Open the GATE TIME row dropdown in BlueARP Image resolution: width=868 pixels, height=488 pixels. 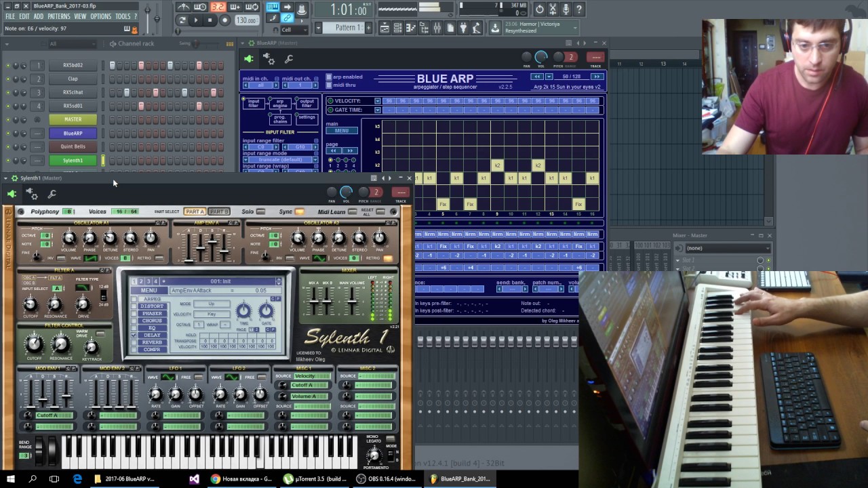pyautogui.click(x=378, y=110)
